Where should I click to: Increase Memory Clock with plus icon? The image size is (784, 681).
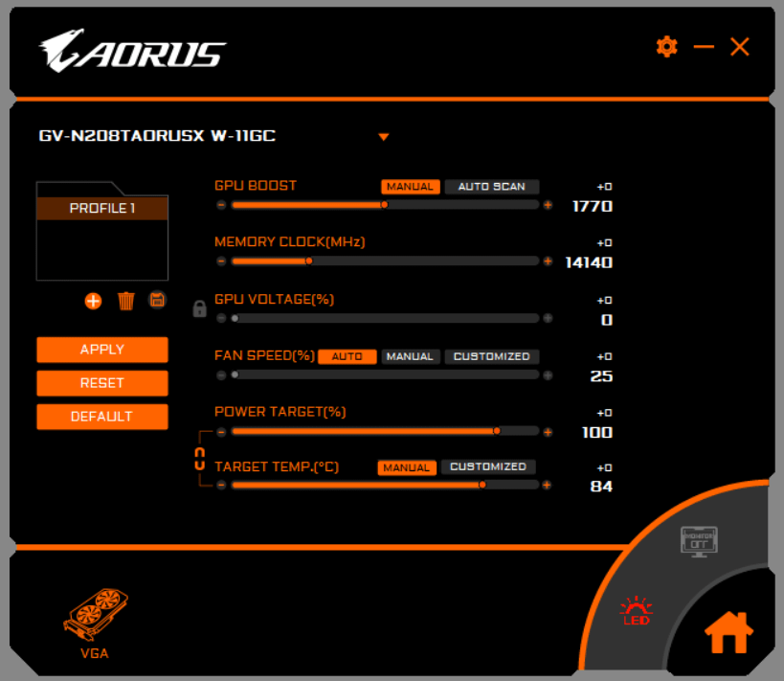click(x=548, y=261)
